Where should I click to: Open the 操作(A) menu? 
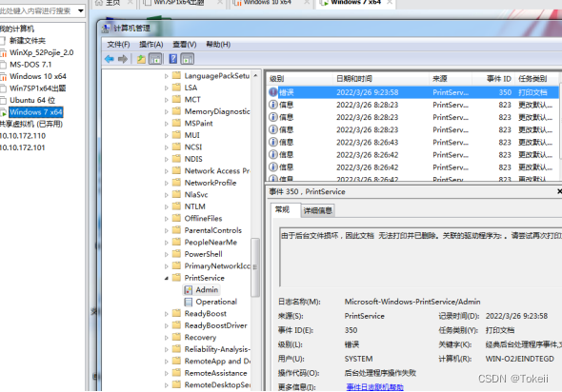click(x=151, y=45)
